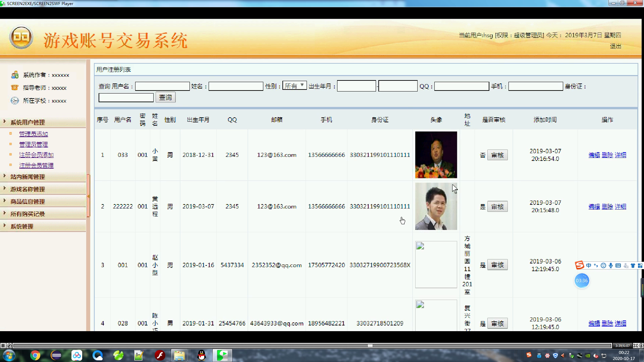This screenshot has width=644, height=362.
Task: Click the player's playback progress bar thumb
Action: point(370,346)
